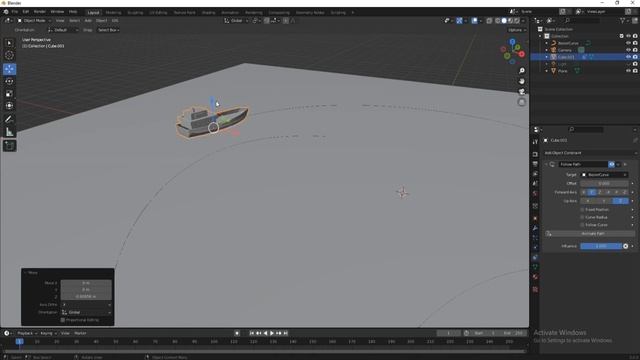This screenshot has height=360, width=640.
Task: Jump to the first frame
Action: [252, 333]
